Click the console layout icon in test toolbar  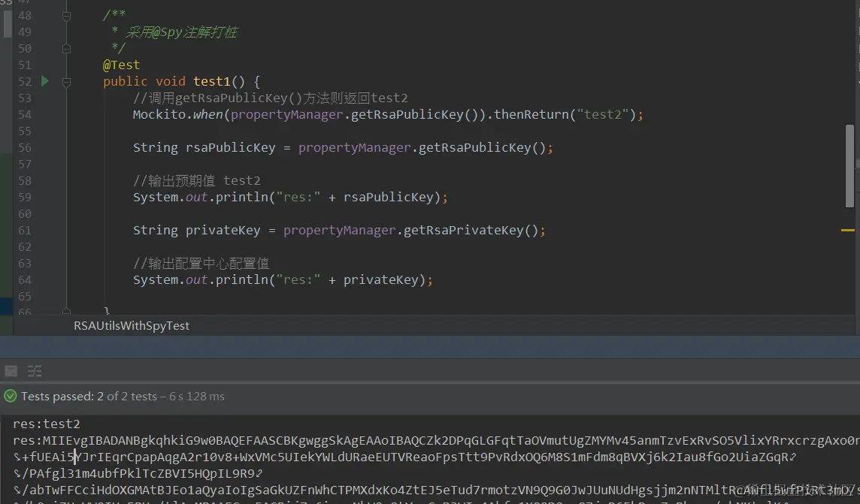11,371
